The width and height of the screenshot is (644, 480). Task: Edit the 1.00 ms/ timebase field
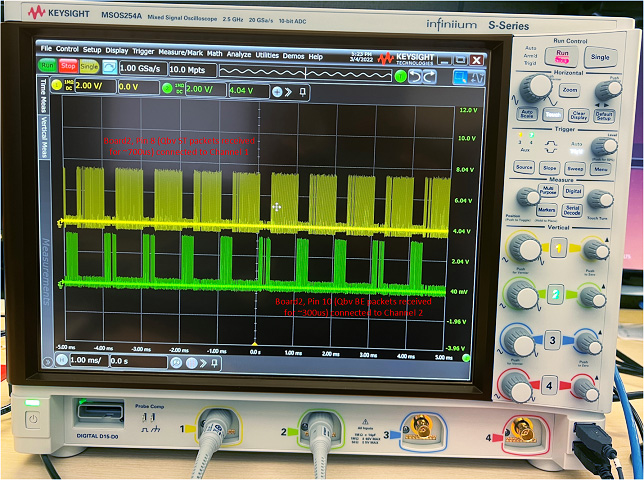(x=88, y=360)
